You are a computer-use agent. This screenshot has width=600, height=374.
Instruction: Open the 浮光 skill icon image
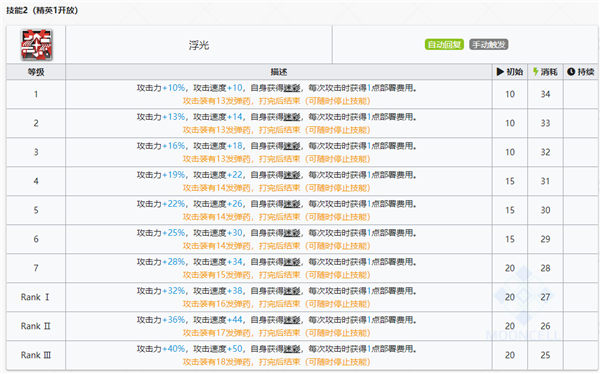36,45
